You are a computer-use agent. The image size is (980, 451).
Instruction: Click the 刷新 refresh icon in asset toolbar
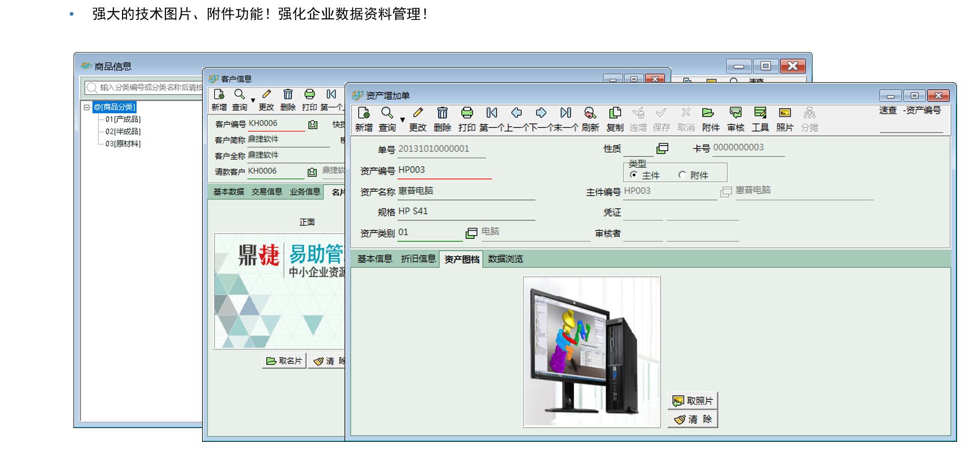[590, 113]
